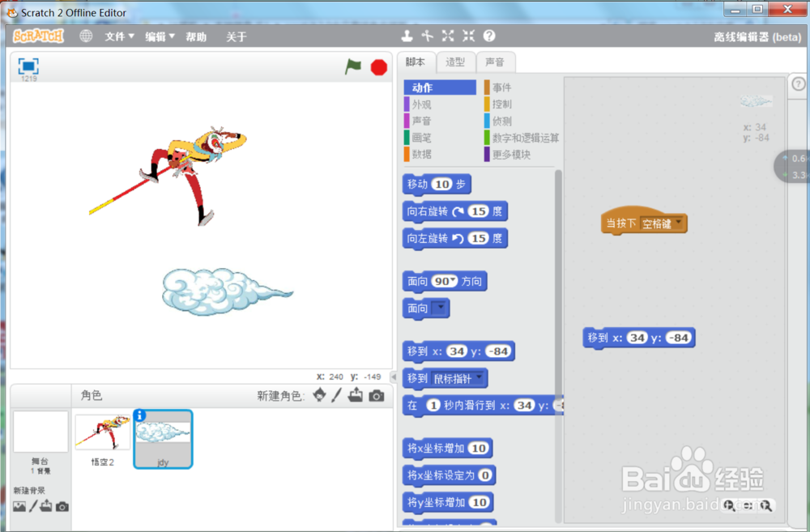Open empty target dropdown in 面向 block
Image resolution: width=810 pixels, height=532 pixels.
(438, 308)
